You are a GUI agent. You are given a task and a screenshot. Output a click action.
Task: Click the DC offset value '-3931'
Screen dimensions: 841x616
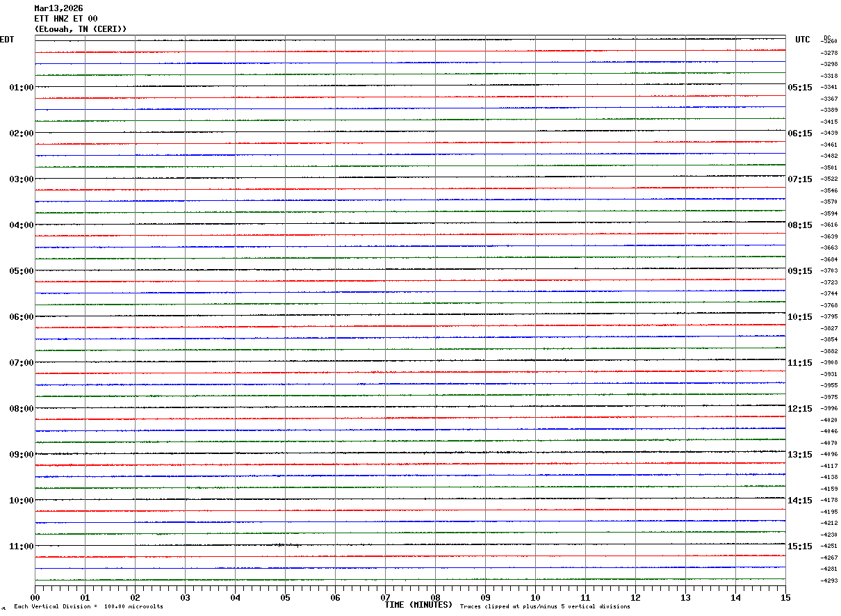(x=829, y=374)
